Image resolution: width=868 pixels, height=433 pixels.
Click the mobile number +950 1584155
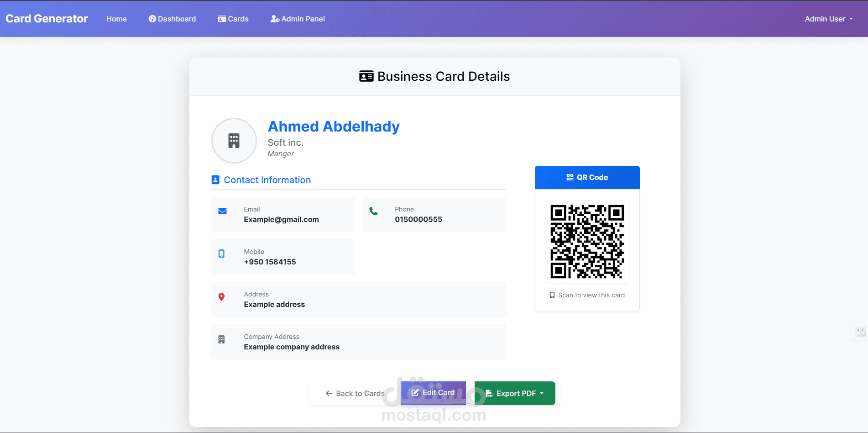point(270,262)
